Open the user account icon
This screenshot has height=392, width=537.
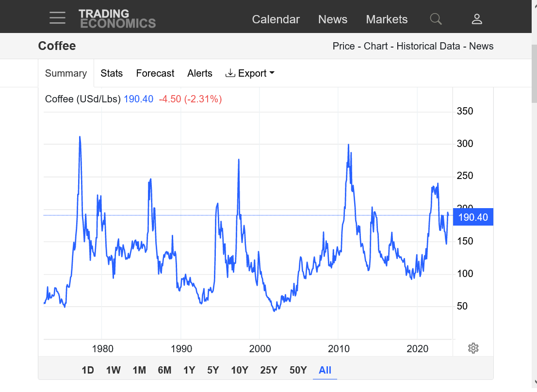point(477,19)
